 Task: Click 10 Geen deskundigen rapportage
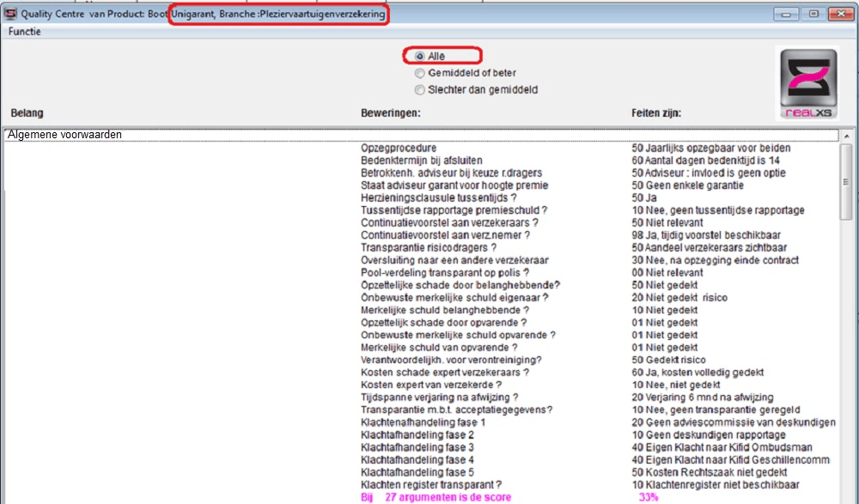coord(709,435)
